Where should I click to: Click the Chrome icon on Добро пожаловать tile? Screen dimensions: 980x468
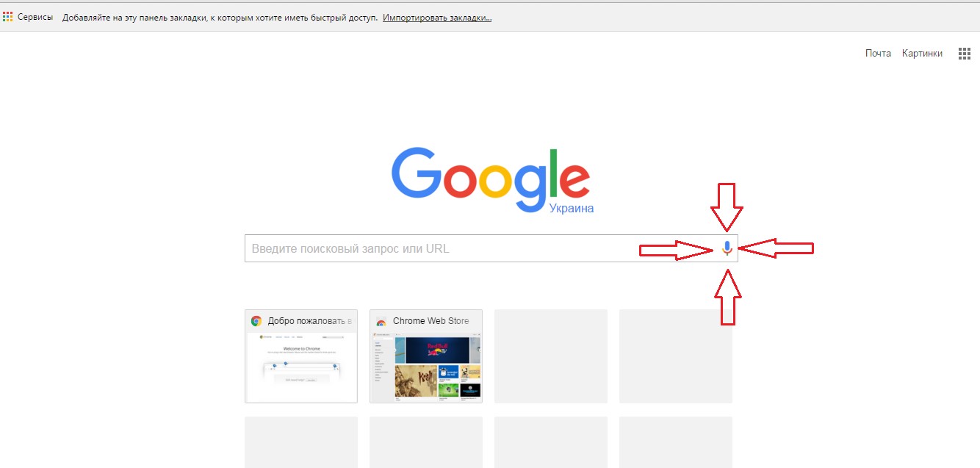[x=256, y=321]
